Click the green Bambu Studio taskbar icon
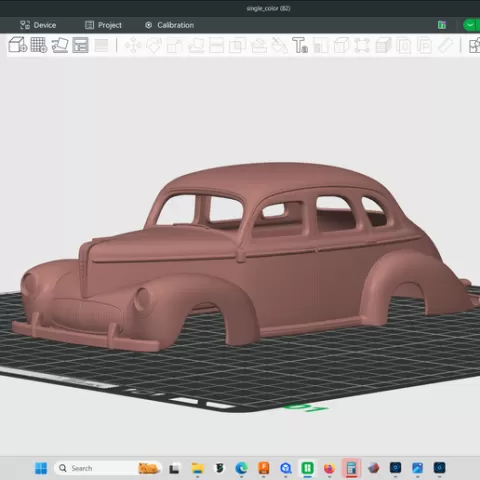 tap(307, 468)
